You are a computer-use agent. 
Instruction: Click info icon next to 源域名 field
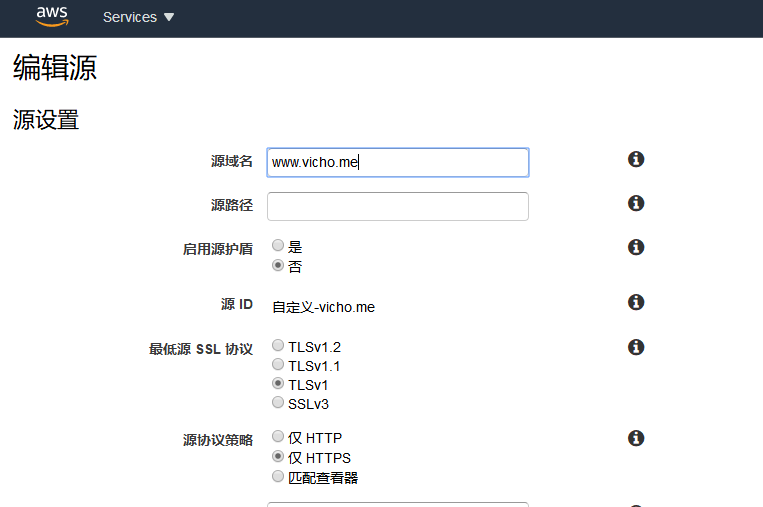635,160
